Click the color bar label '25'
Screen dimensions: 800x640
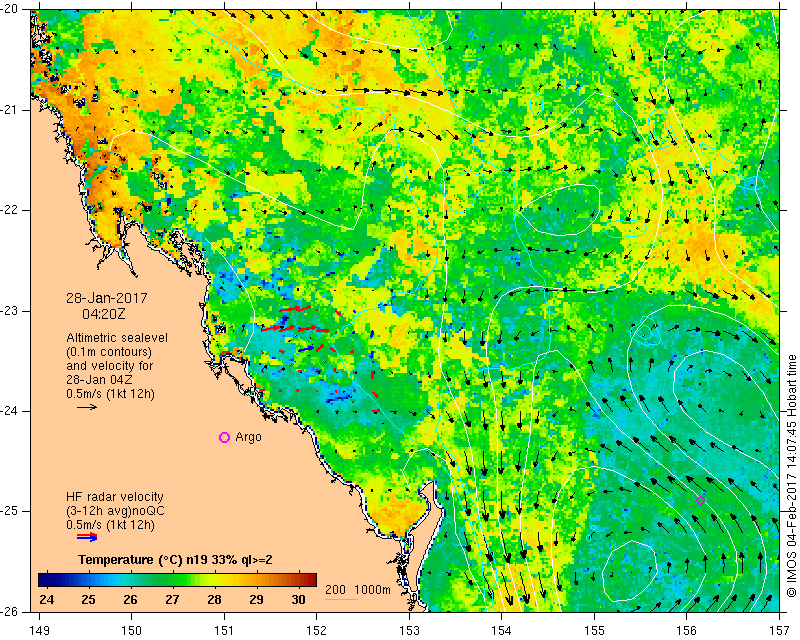pos(88,599)
